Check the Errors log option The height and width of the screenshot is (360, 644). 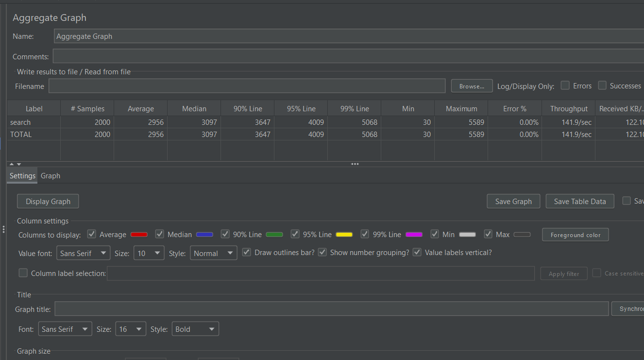tap(565, 86)
